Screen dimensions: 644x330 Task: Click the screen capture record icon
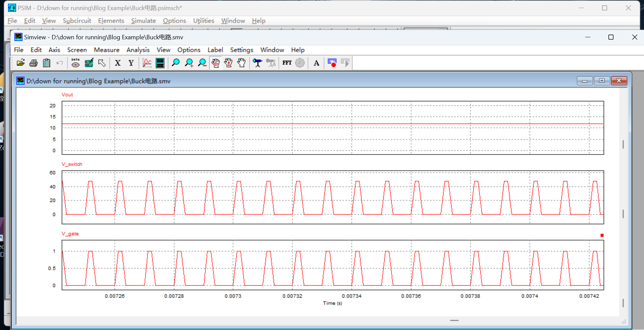pyautogui.click(x=332, y=63)
